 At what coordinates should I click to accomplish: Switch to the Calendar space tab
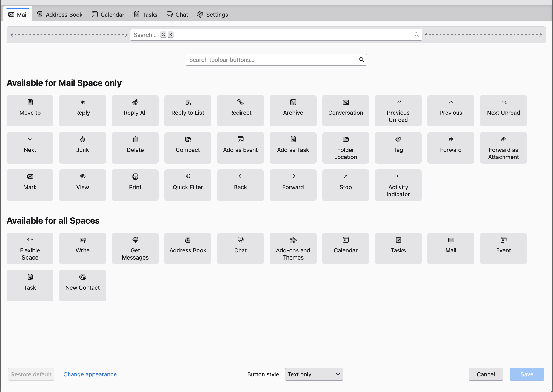(108, 15)
